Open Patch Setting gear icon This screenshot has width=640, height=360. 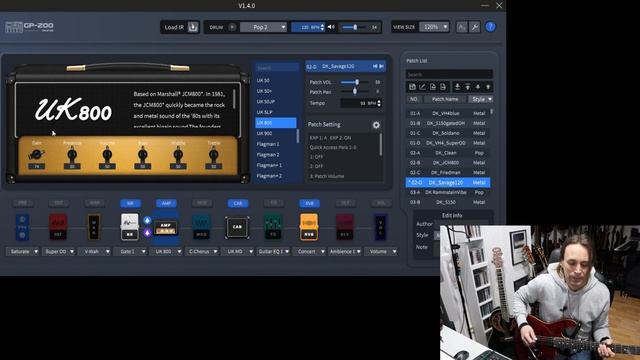coord(376,125)
